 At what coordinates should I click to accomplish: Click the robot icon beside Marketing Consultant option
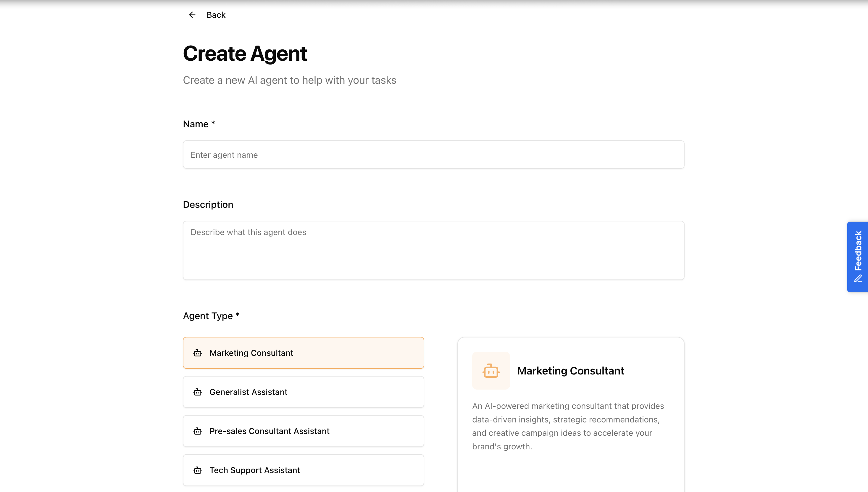click(x=197, y=353)
